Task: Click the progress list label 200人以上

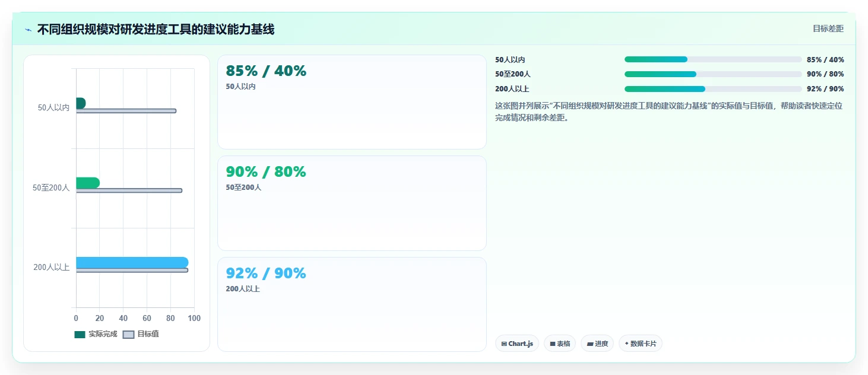Action: [x=512, y=89]
